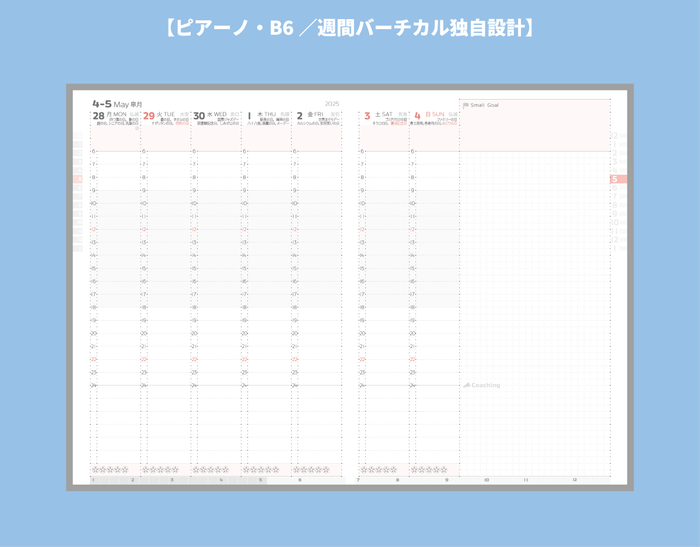Click the star rating under Tuesday column

pyautogui.click(x=160, y=469)
